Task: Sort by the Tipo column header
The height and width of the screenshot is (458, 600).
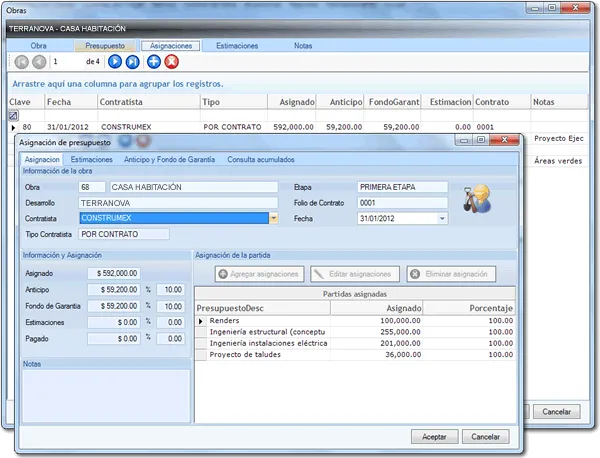Action: [233, 102]
